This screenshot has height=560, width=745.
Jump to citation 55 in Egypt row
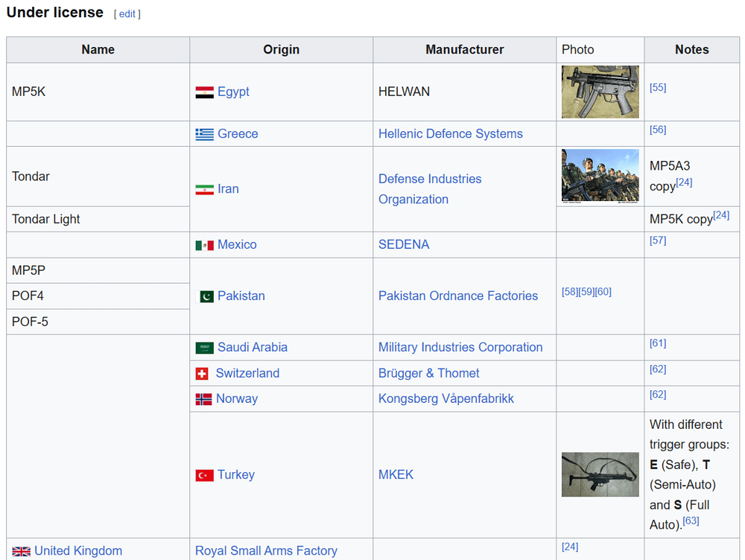pyautogui.click(x=658, y=87)
